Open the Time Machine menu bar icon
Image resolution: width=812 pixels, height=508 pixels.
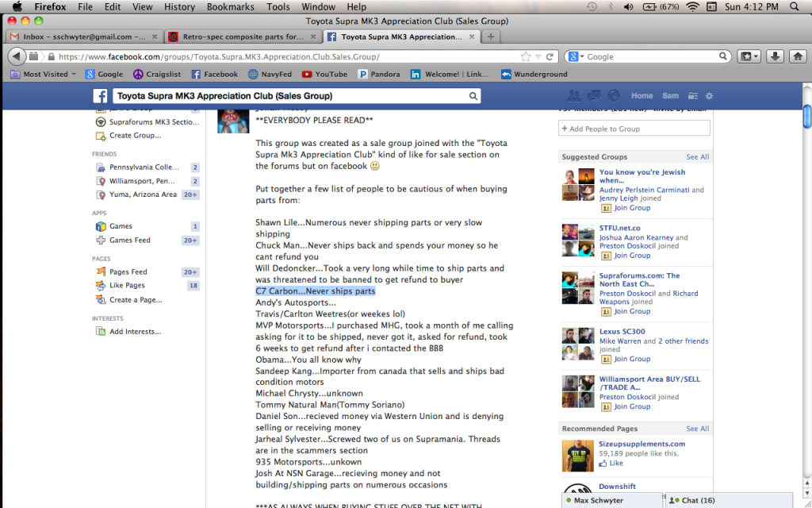pos(592,6)
